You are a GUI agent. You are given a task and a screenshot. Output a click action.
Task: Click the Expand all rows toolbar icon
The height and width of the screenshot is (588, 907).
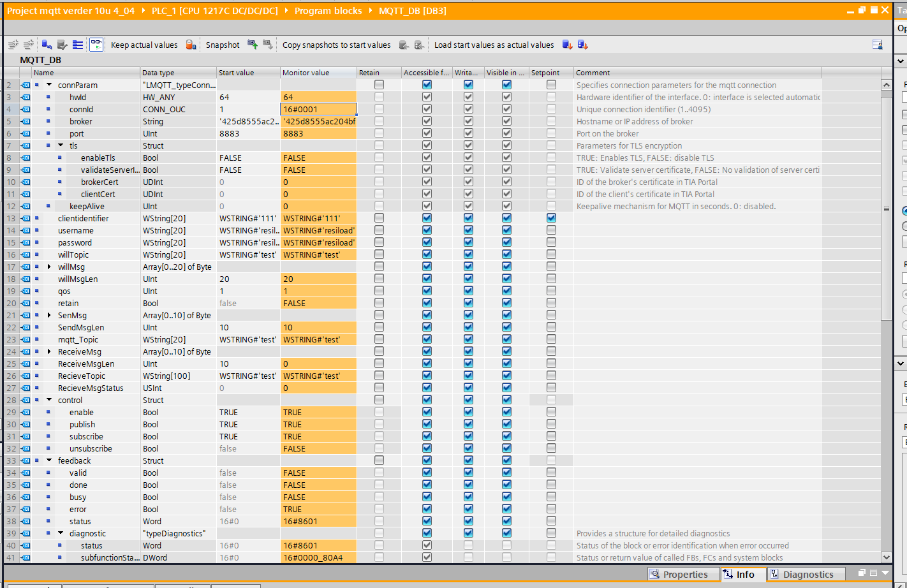(78, 45)
